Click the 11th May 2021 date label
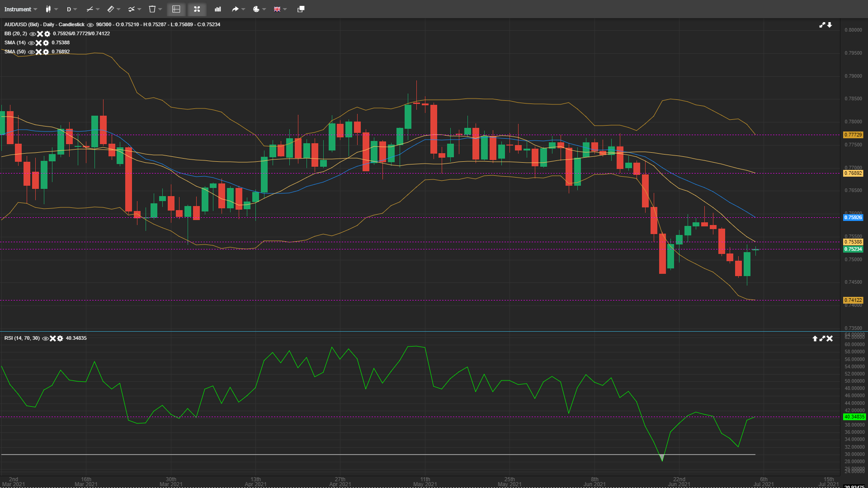868x488 pixels. pyautogui.click(x=425, y=482)
